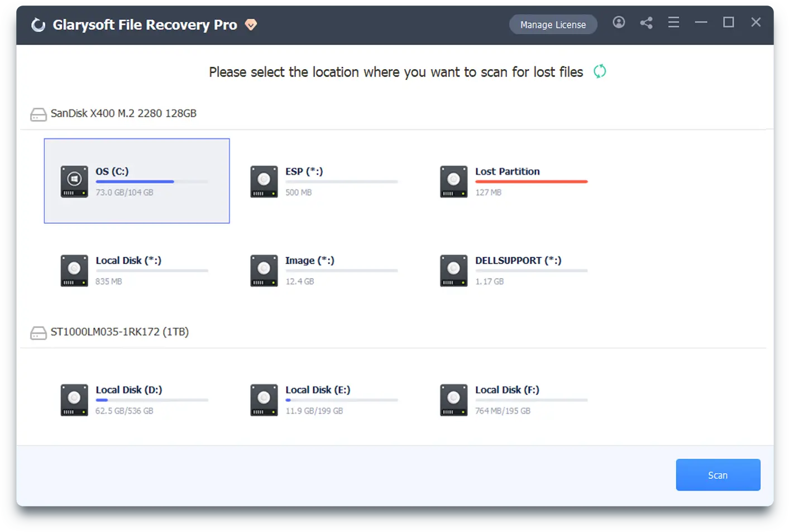Click the heart badge next to app title
789x532 pixels.
251,25
